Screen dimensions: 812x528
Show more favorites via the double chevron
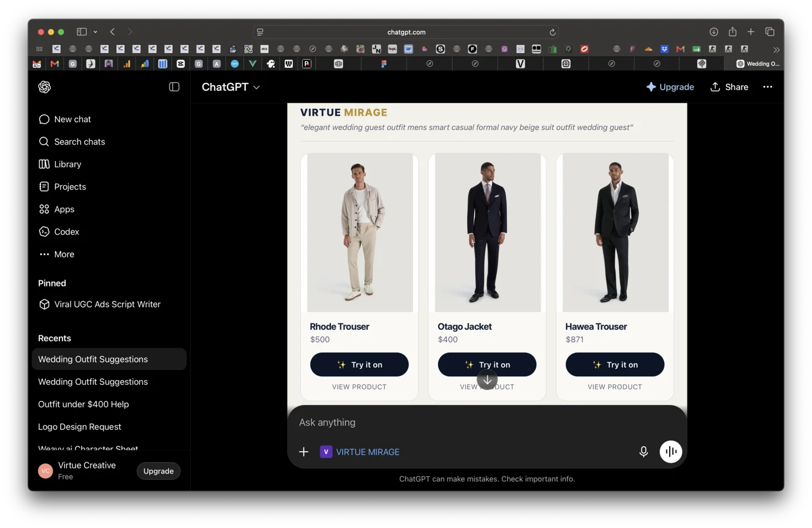(x=776, y=49)
